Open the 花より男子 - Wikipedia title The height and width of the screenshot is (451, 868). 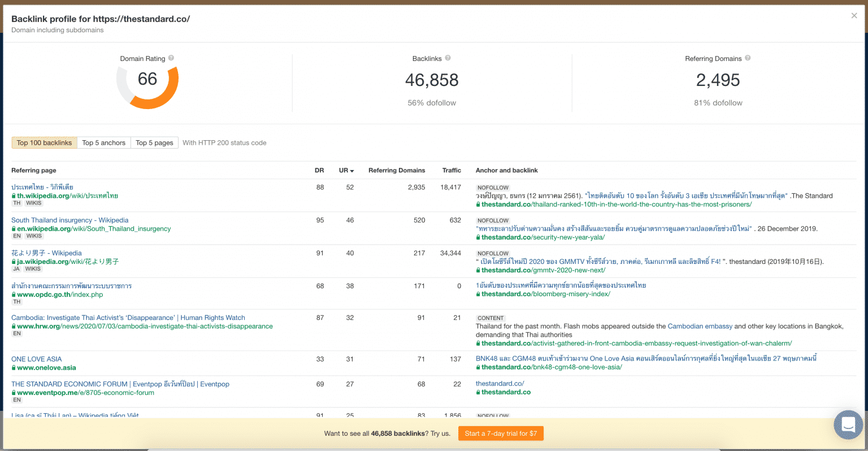[46, 253]
